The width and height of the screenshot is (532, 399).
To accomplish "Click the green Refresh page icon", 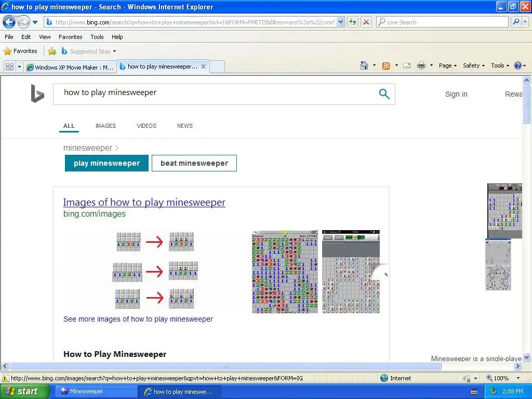I will [353, 22].
